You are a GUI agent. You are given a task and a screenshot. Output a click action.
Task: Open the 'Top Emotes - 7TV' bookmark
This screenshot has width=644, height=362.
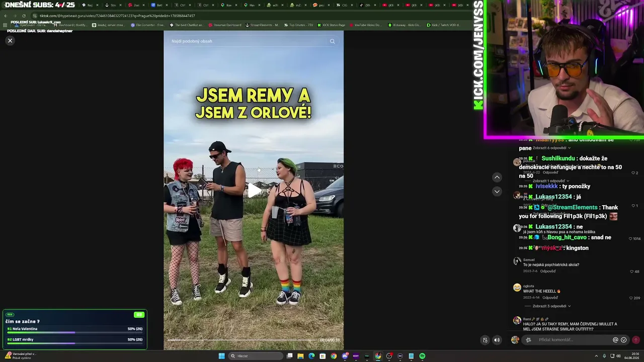298,25
